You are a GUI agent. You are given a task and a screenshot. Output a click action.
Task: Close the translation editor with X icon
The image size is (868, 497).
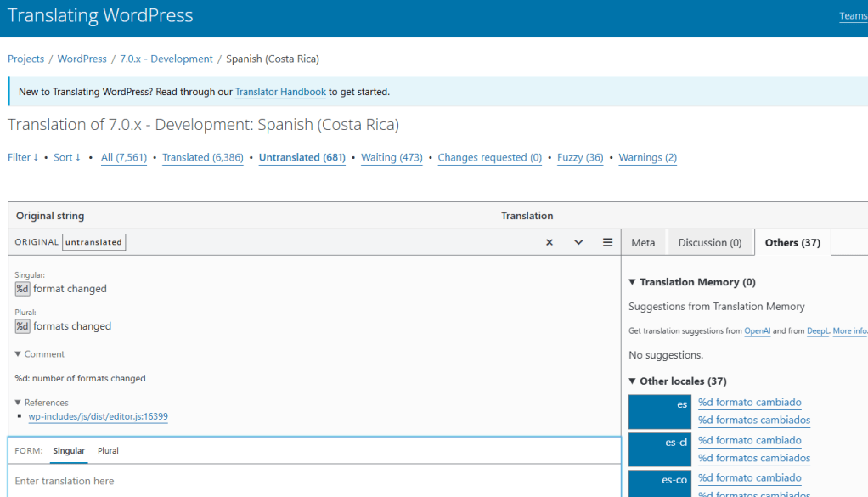point(550,242)
